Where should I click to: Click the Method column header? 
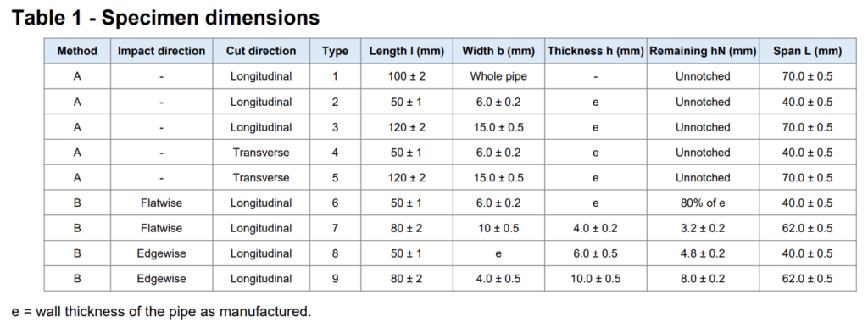pos(77,51)
